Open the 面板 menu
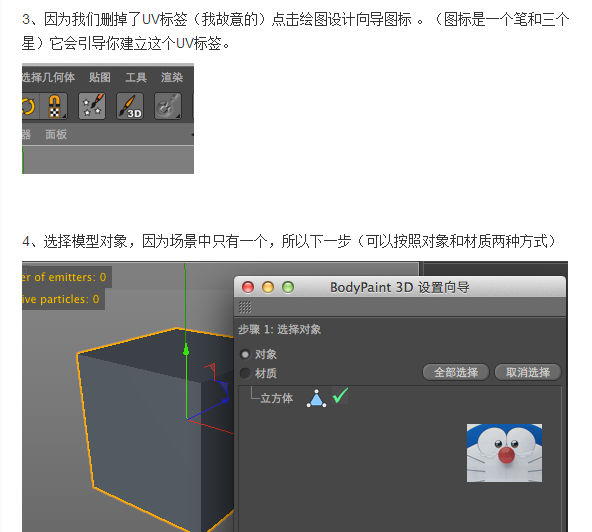This screenshot has height=532, width=592. click(56, 134)
